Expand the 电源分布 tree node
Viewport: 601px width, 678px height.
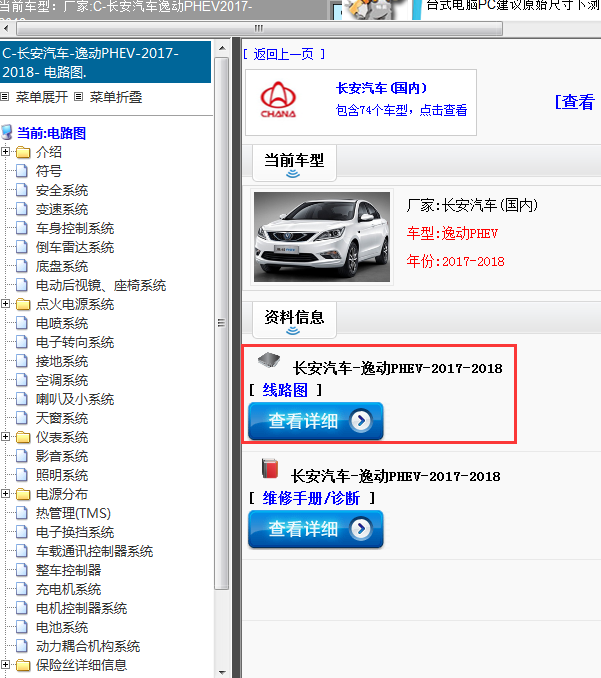[x=5, y=494]
